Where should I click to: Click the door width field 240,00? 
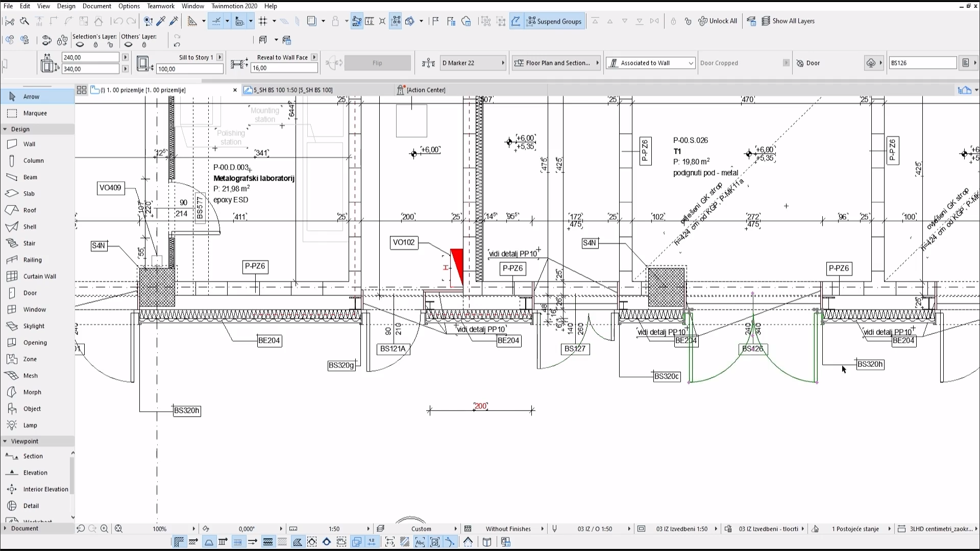tap(90, 58)
